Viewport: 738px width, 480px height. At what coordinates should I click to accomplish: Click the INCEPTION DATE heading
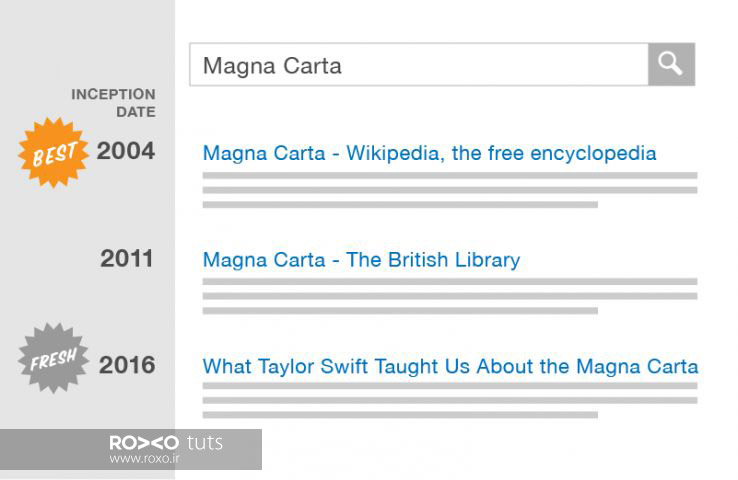pyautogui.click(x=113, y=103)
